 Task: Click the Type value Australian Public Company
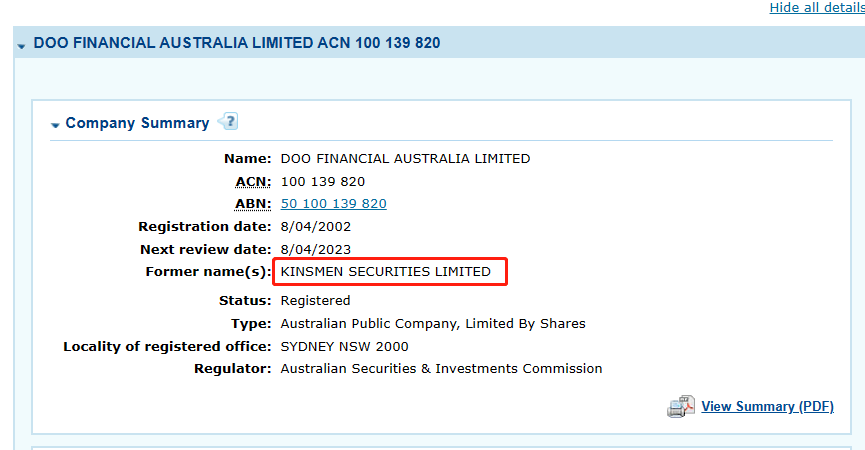pyautogui.click(x=433, y=323)
